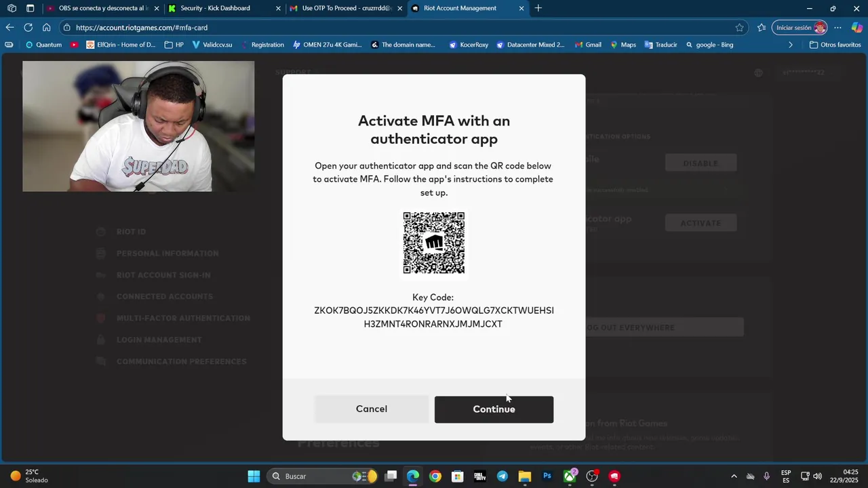Open the browser home page icon
This screenshot has height=488, width=868.
click(x=46, y=28)
